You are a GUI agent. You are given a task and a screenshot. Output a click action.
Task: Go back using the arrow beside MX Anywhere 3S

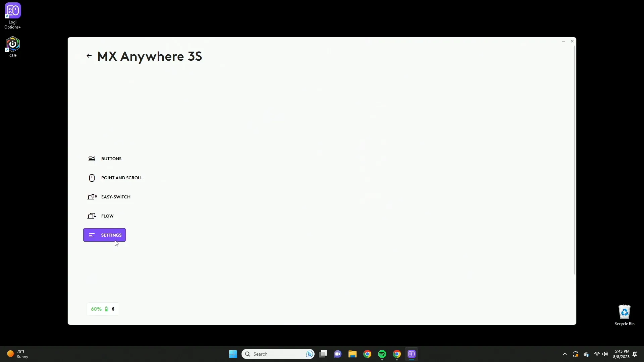click(x=89, y=56)
